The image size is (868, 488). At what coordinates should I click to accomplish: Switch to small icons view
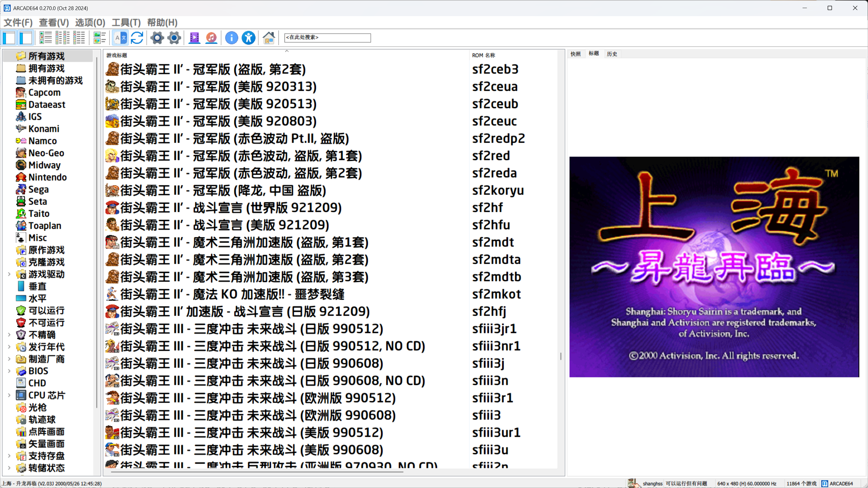click(x=62, y=38)
